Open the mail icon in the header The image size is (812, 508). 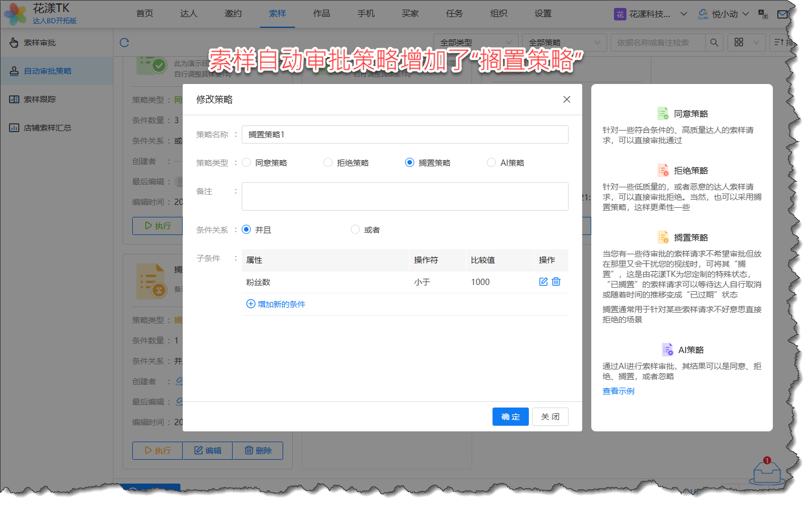pyautogui.click(x=782, y=14)
